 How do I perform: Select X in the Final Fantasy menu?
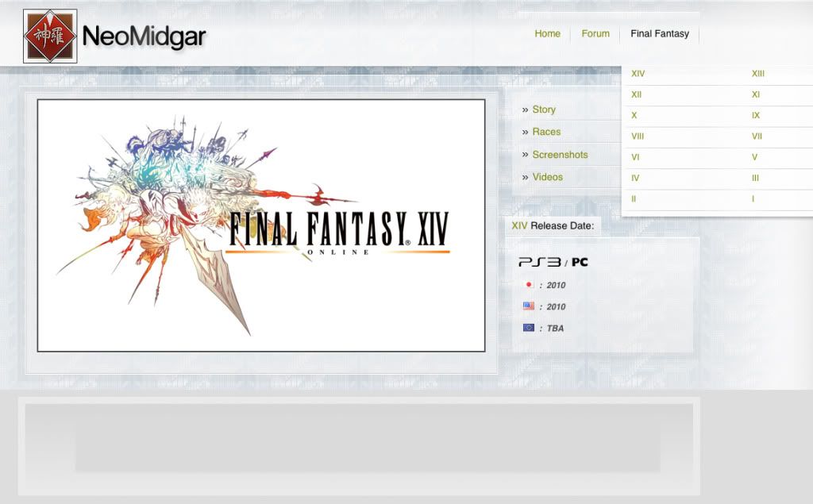634,115
